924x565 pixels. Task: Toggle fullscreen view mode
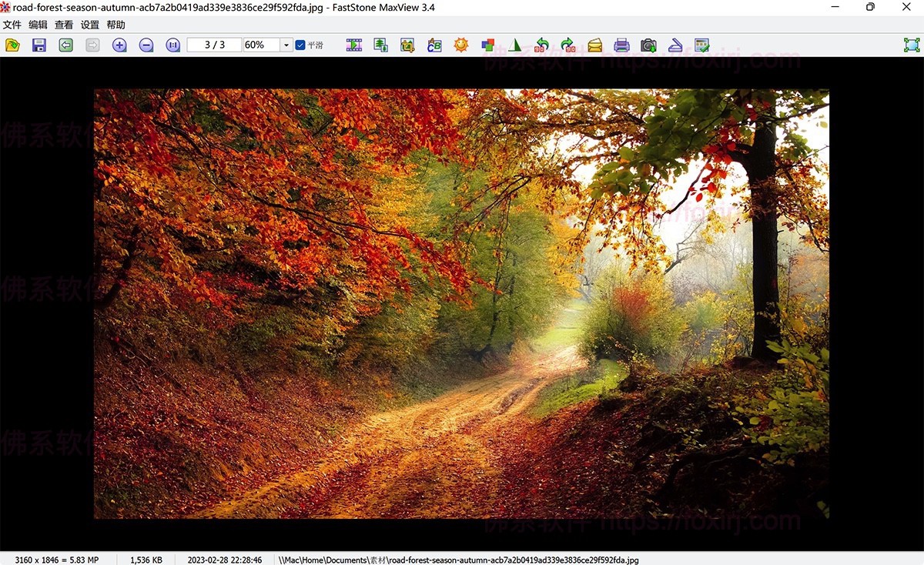click(x=912, y=45)
